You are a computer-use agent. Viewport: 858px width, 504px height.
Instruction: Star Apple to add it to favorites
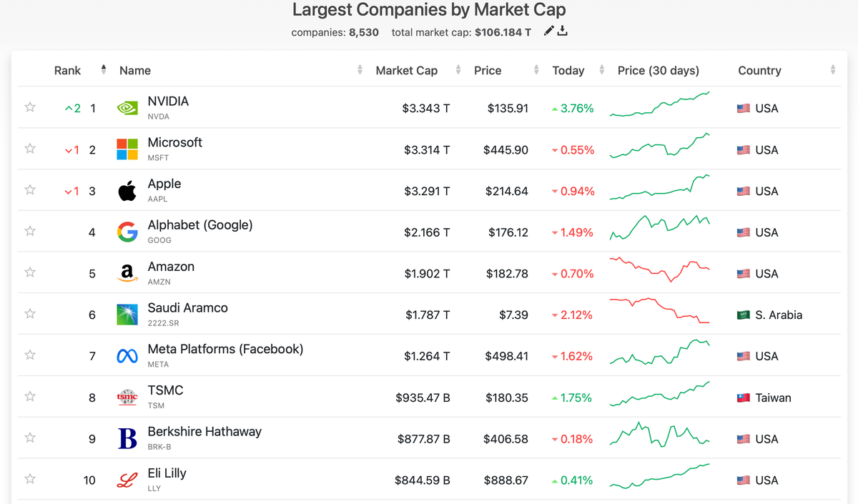click(29, 190)
